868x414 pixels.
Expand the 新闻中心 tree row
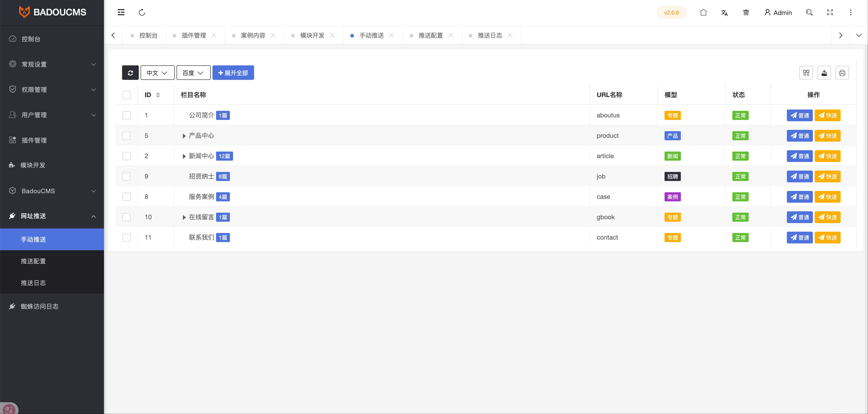pos(184,156)
